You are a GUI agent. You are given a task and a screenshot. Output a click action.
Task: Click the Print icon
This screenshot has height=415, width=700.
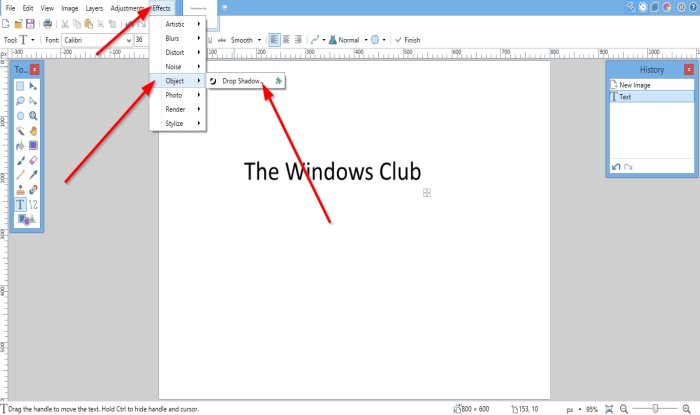[47, 24]
